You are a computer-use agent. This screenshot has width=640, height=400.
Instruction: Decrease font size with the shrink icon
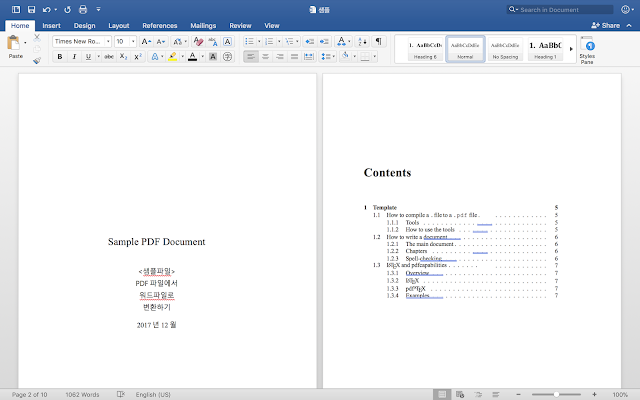coord(160,42)
